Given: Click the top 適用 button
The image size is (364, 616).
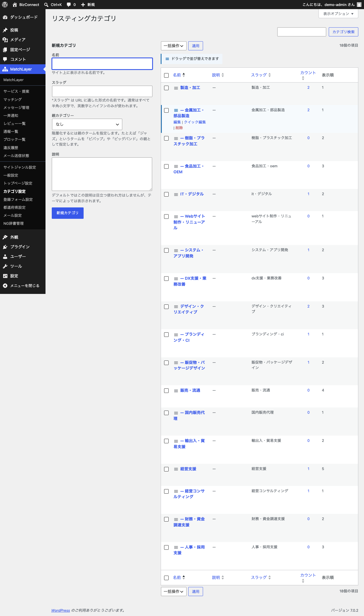Looking at the screenshot, I should (196, 46).
